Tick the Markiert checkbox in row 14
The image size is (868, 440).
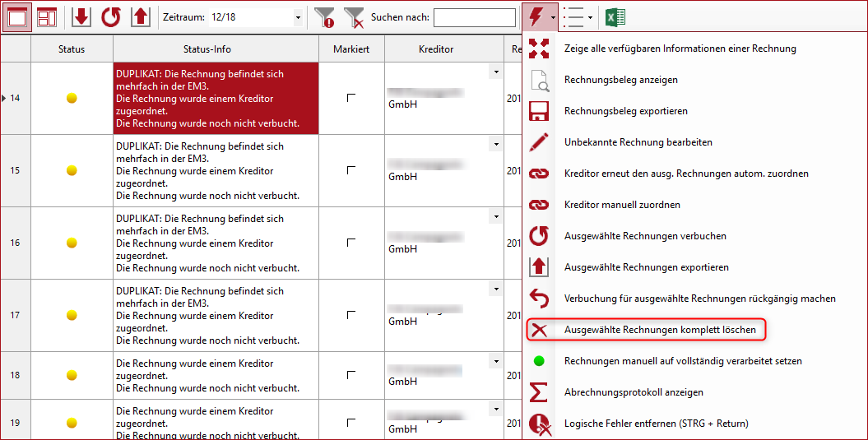[351, 98]
